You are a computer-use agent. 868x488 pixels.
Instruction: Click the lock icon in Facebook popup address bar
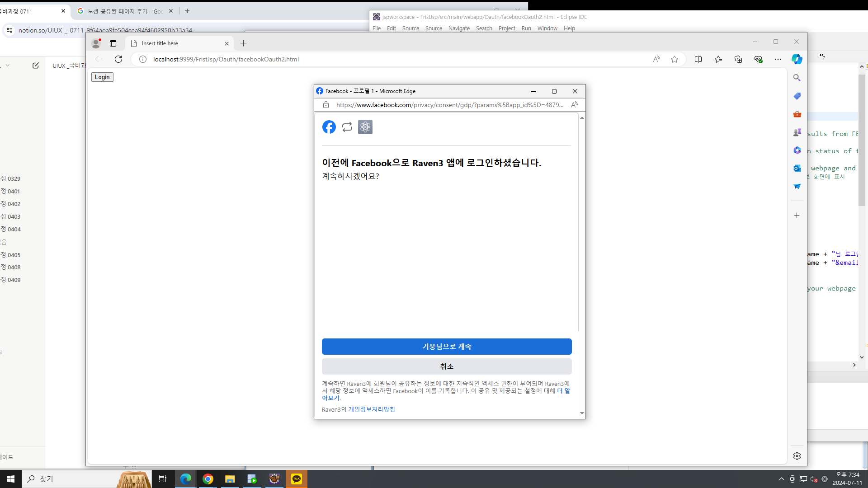click(x=326, y=105)
